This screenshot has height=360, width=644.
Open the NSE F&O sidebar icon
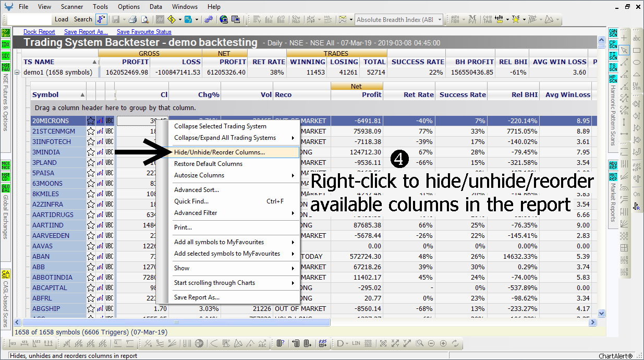point(6,67)
